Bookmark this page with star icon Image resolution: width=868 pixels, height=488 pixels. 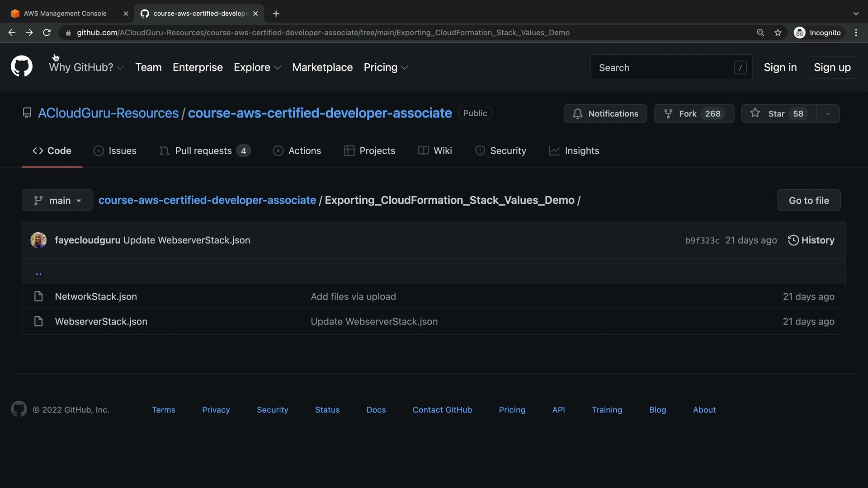pos(778,33)
